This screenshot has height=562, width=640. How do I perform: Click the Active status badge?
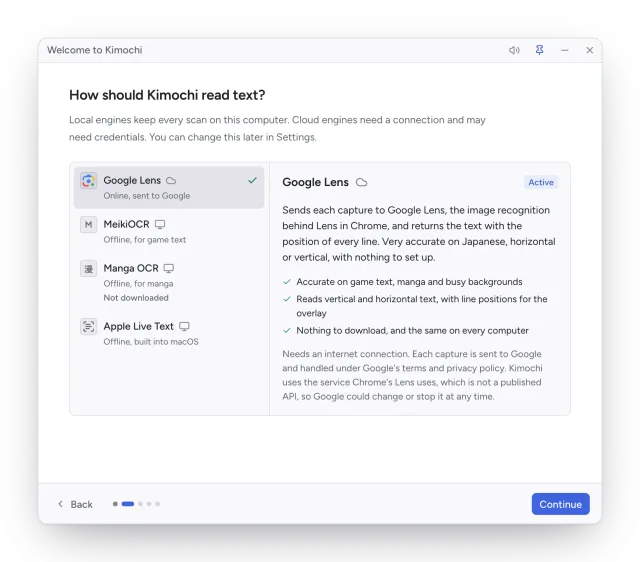(x=541, y=182)
